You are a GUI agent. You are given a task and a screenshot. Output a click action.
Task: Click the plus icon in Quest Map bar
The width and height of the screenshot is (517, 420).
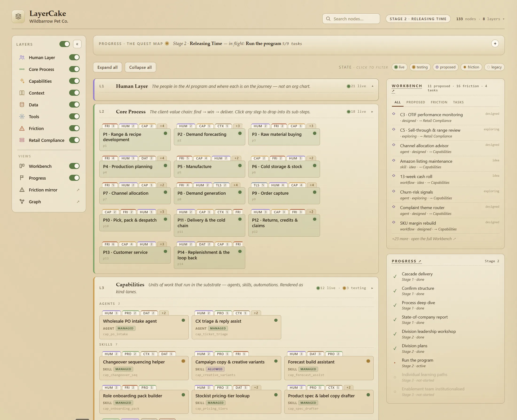click(495, 43)
